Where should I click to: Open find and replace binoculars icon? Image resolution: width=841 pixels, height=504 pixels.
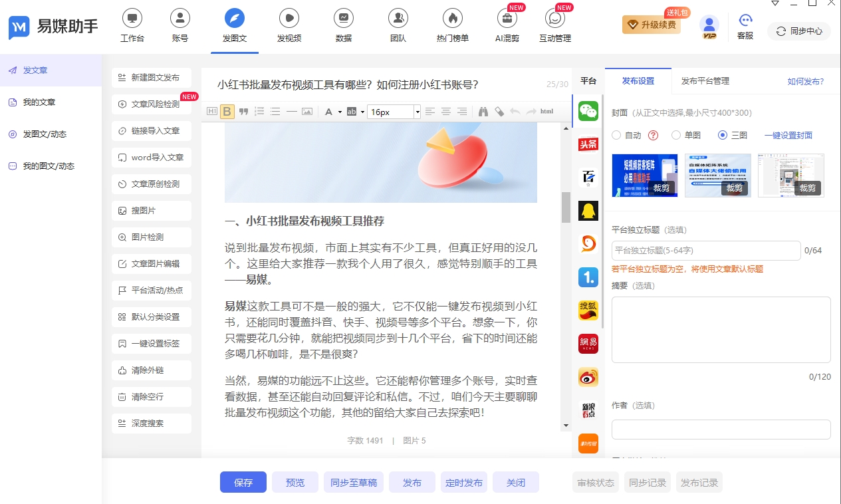coord(483,112)
